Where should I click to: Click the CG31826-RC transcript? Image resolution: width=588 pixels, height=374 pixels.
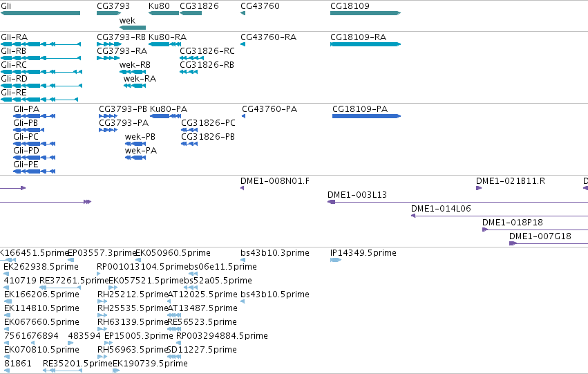click(x=191, y=58)
